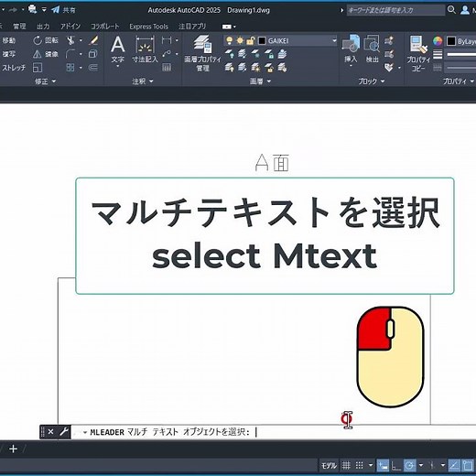
Task: Click the black GAIKEI layer color swatch
Action: pos(262,41)
